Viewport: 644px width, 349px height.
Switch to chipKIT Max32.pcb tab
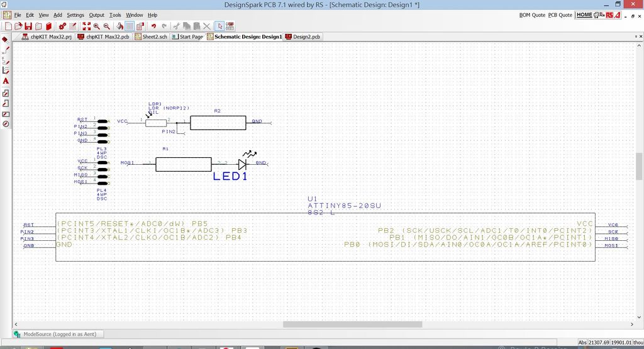click(104, 36)
